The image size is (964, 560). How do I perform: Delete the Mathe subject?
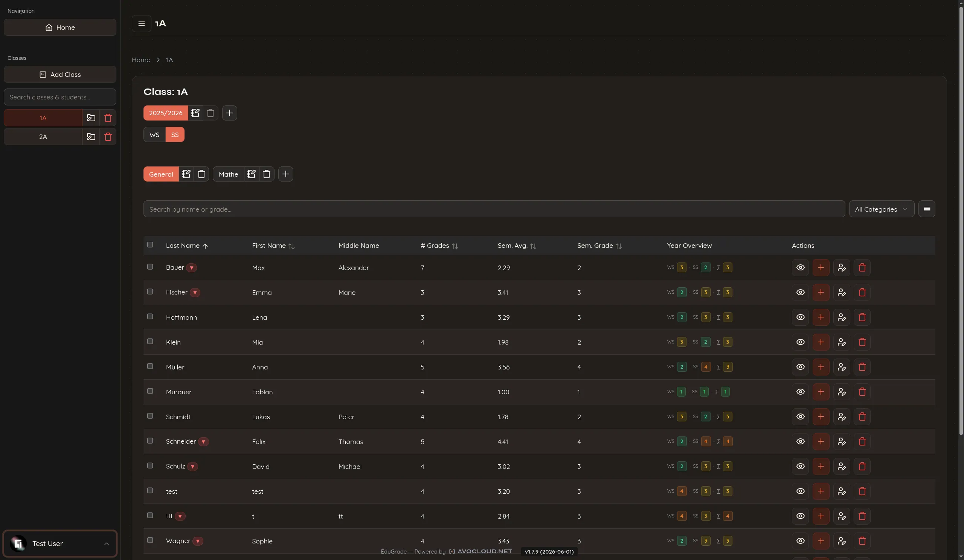pos(267,174)
